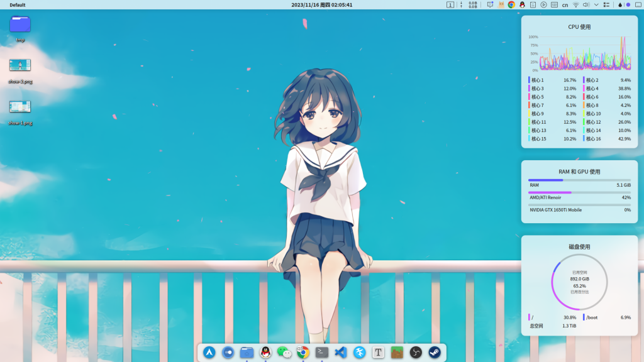Open the Arch Linux application launcher in dock

coord(209,352)
